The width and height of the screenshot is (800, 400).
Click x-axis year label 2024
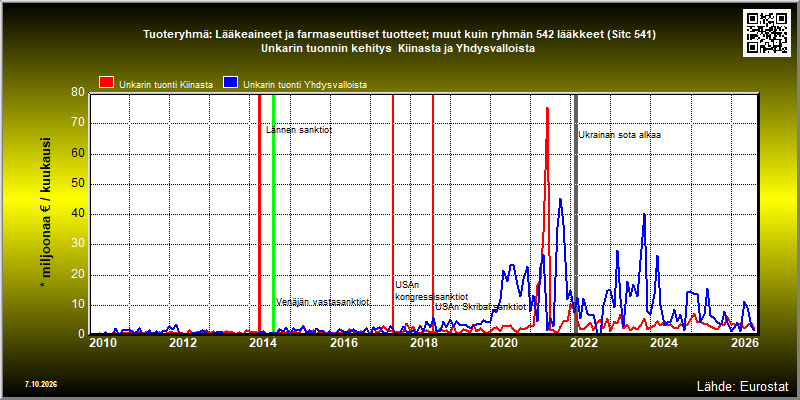[664, 342]
